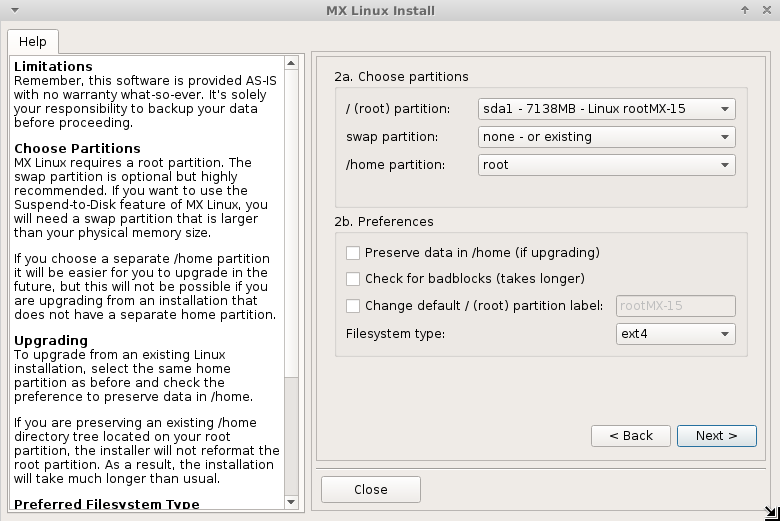The height and width of the screenshot is (521, 780).
Task: Click the '2a. Choose partitions' section title
Action: coord(401,77)
